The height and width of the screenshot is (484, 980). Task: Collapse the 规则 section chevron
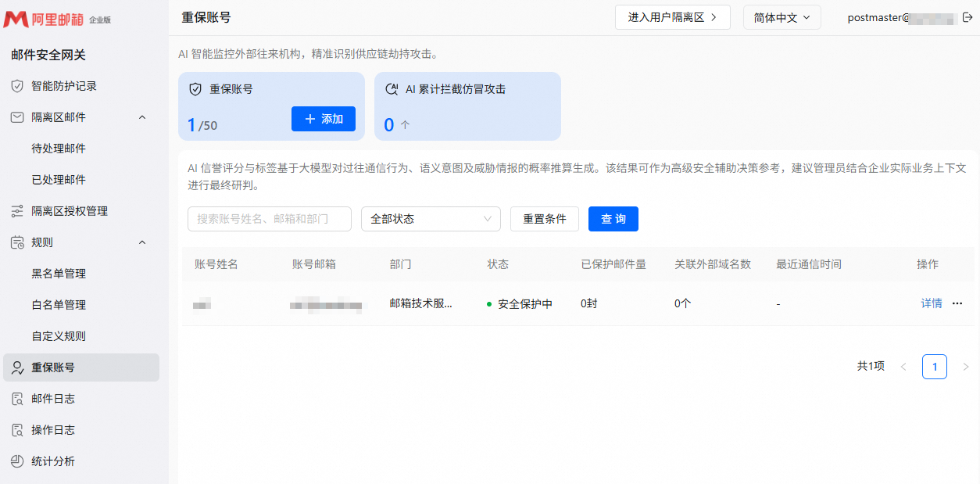[142, 242]
